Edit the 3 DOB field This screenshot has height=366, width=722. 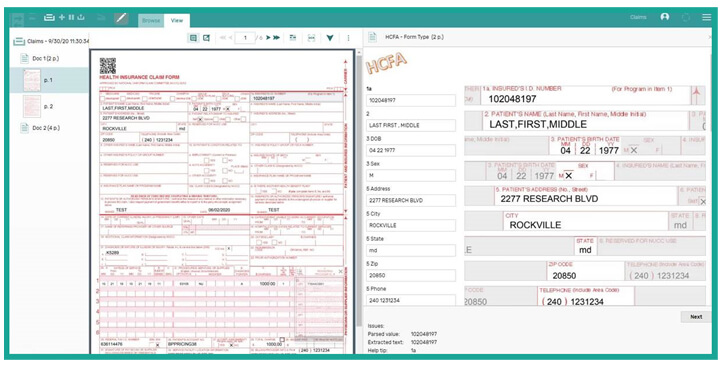[x=411, y=150]
